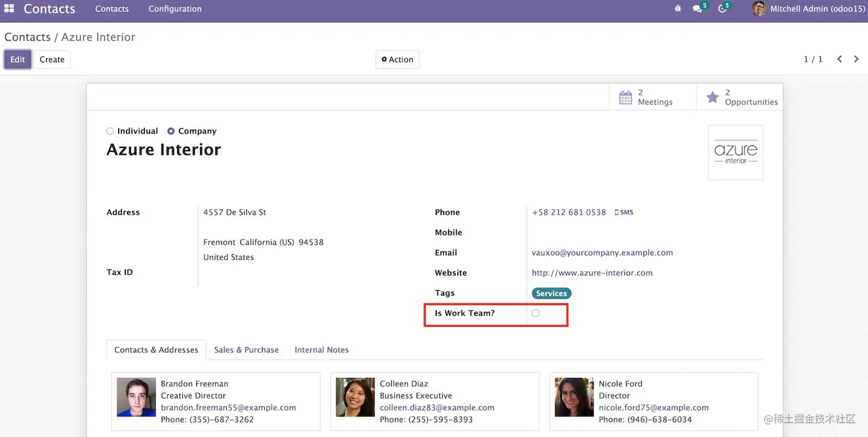868x437 pixels.
Task: Open activities clock icon
Action: [x=723, y=9]
